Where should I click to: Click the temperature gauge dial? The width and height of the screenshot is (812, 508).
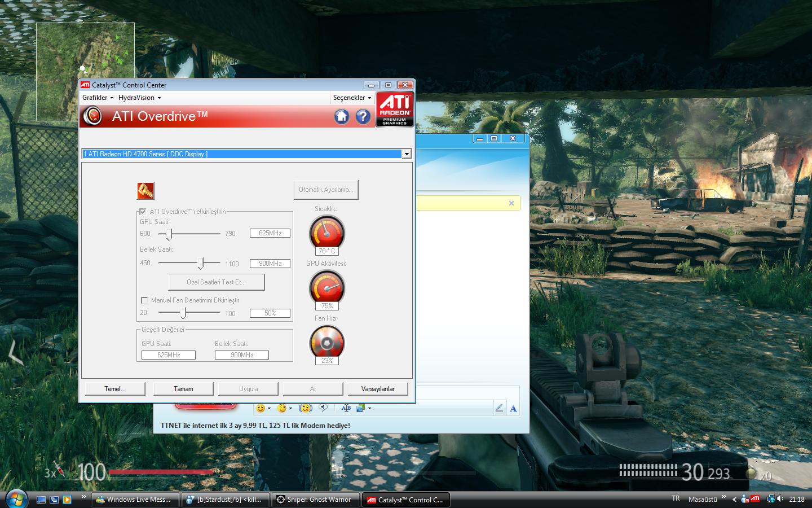(327, 232)
